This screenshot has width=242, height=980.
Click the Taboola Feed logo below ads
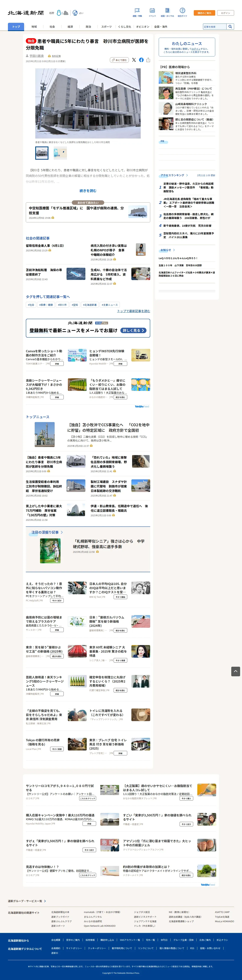(142, 406)
